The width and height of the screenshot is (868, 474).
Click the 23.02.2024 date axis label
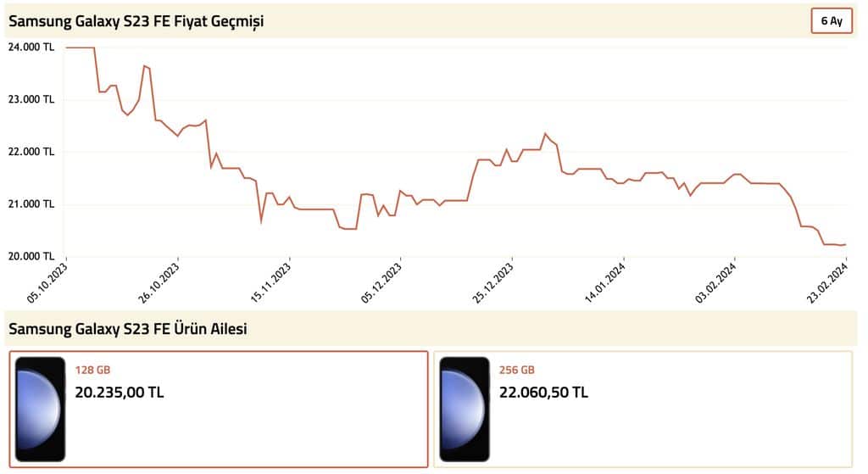(x=828, y=283)
